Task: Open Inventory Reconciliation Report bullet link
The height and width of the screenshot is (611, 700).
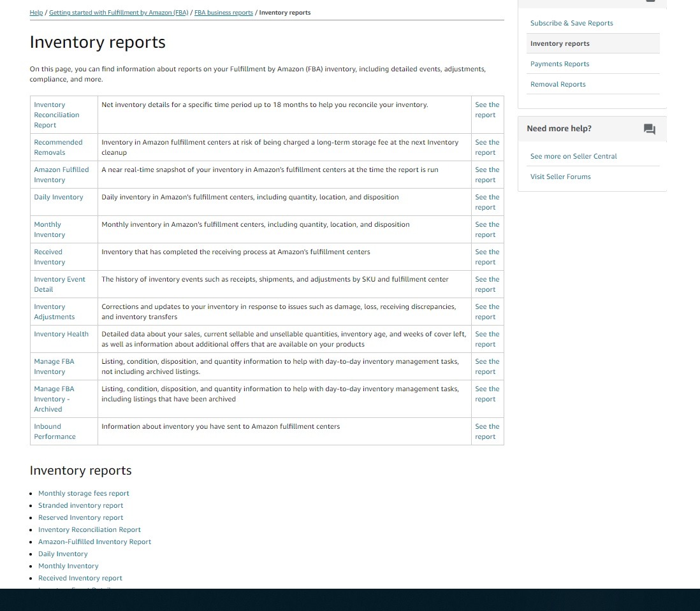Action: click(x=89, y=529)
